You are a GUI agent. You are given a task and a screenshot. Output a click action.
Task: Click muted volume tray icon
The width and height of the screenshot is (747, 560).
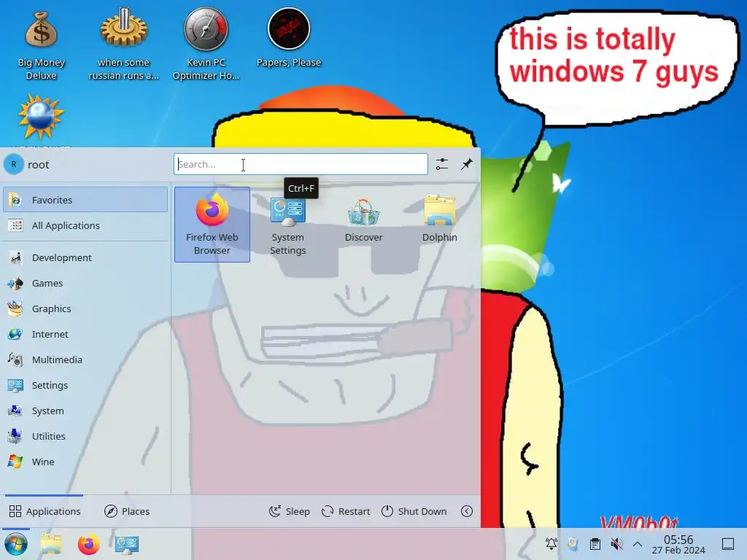(616, 544)
